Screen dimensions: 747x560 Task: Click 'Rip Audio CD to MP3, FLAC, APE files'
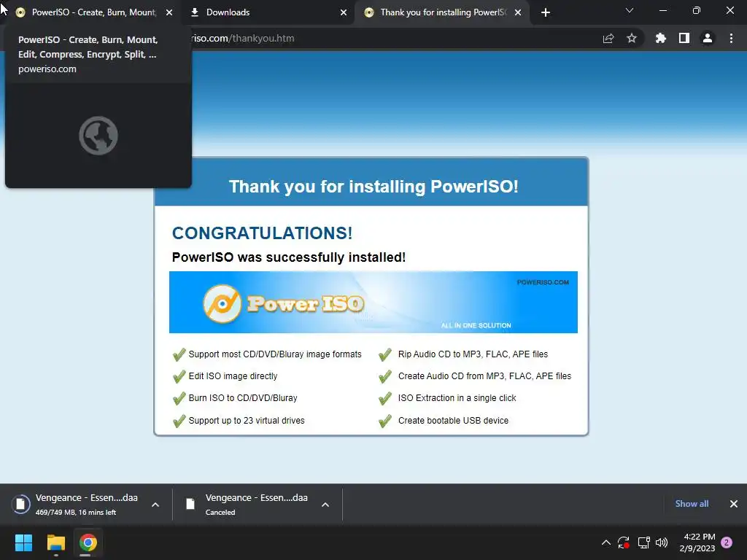(473, 354)
